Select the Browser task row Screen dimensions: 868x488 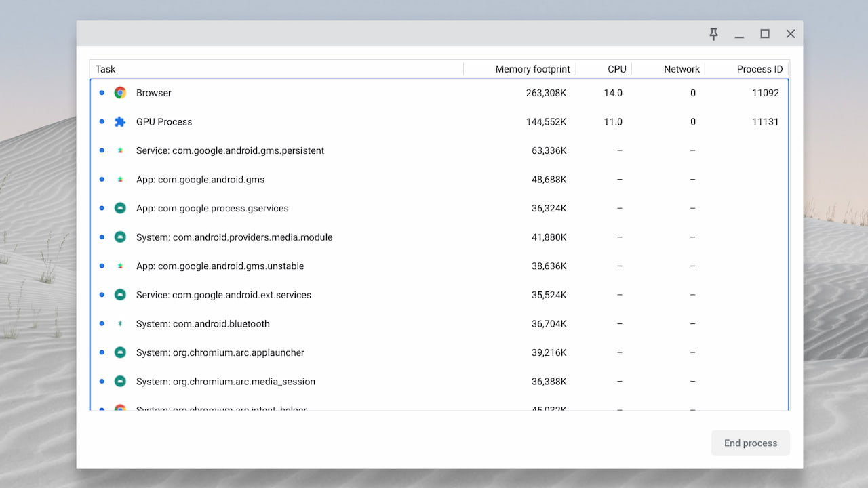pos(439,93)
